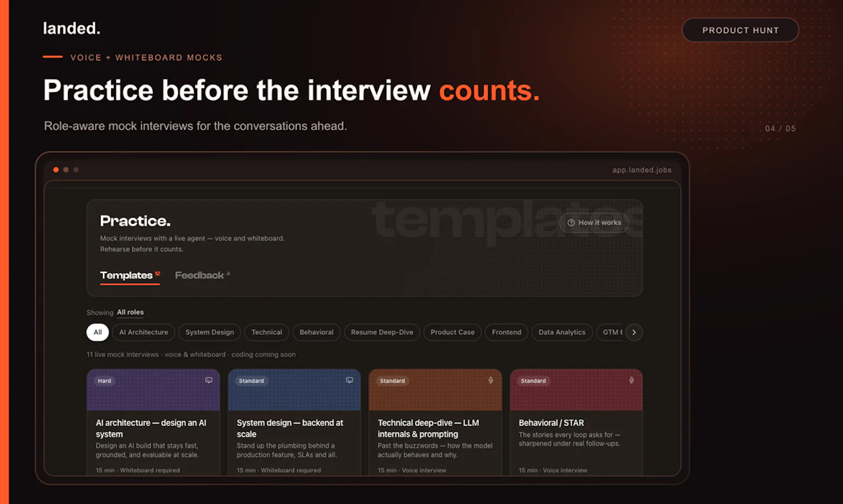The image size is (843, 504).
Task: Click 'Rehearse before it counts.' text
Action: pos(142,249)
